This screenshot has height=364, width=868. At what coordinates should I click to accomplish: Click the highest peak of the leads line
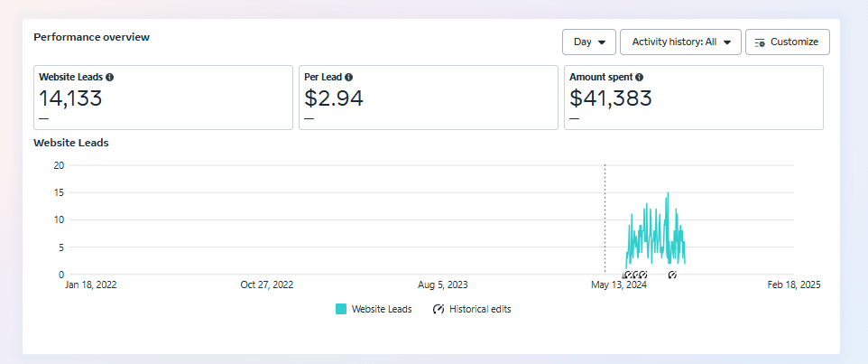[667, 193]
